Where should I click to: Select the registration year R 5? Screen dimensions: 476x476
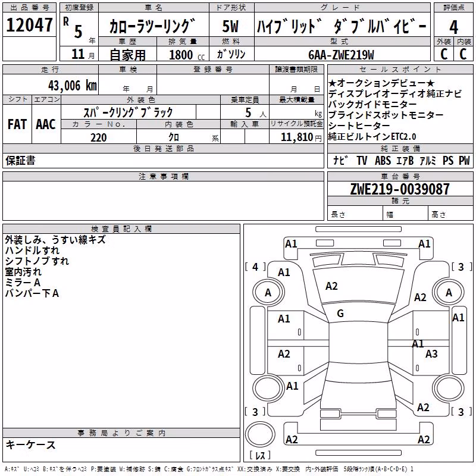point(74,27)
